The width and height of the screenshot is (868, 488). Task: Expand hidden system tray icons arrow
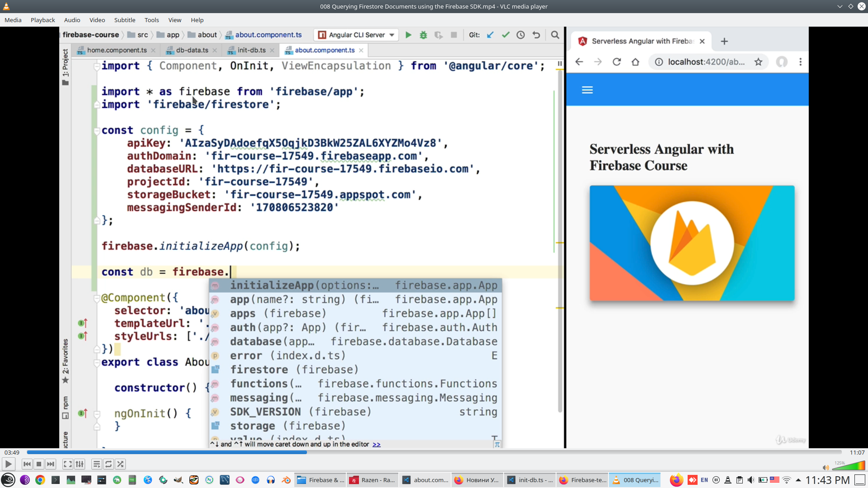point(798,480)
